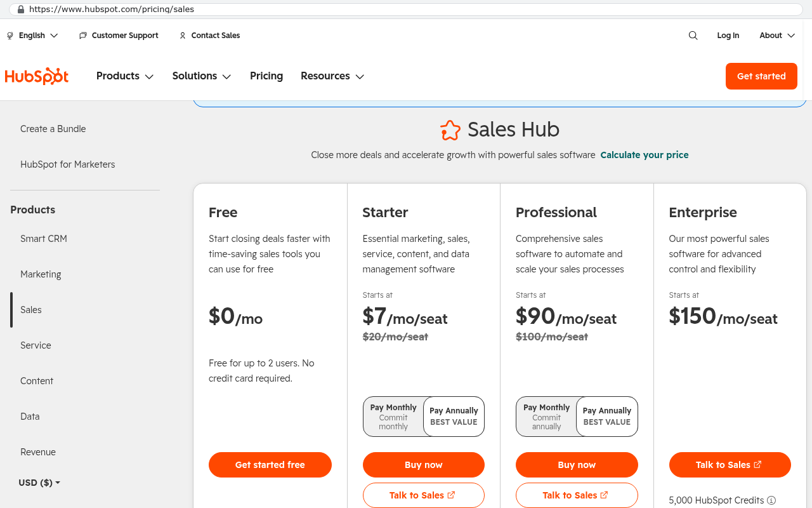This screenshot has height=508, width=812.
Task: Click the Get started orange button
Action: pyautogui.click(x=761, y=76)
